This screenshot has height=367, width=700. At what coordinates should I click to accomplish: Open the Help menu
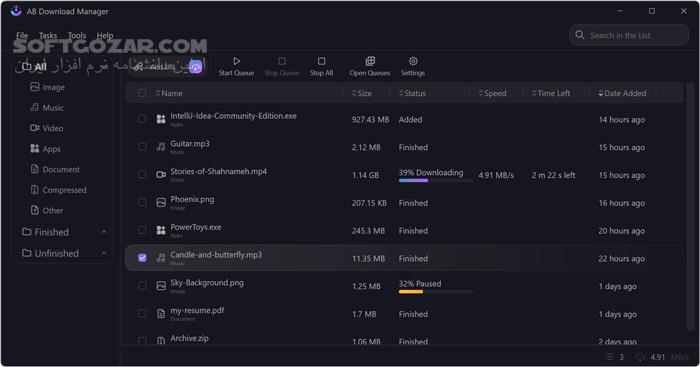click(105, 35)
